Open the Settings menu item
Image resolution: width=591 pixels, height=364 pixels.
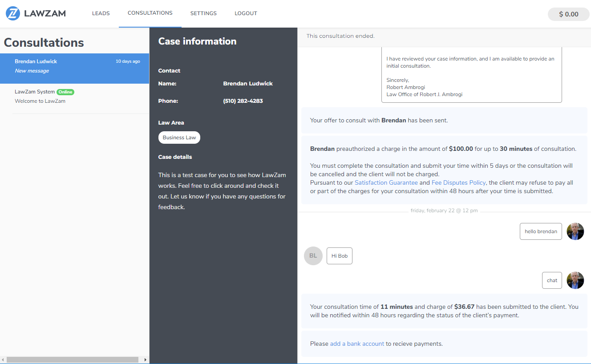203,13
